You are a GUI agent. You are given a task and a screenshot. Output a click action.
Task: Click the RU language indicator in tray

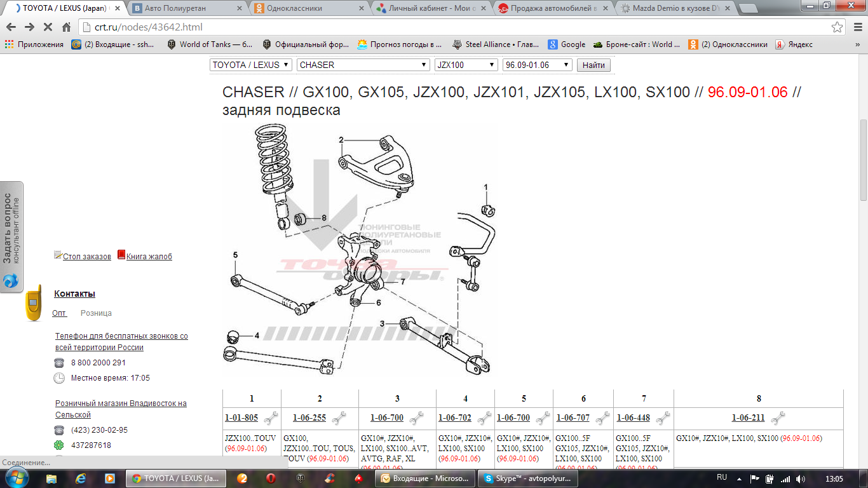pos(722,477)
